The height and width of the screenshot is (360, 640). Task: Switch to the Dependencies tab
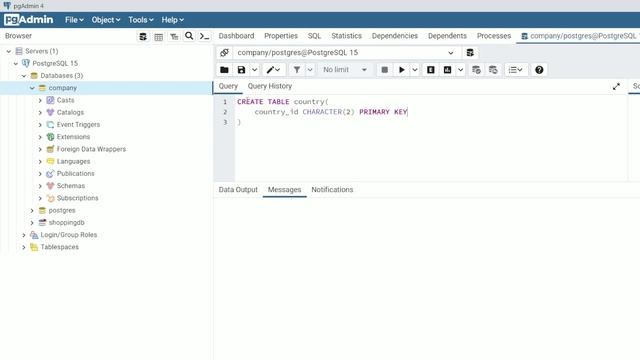point(395,36)
